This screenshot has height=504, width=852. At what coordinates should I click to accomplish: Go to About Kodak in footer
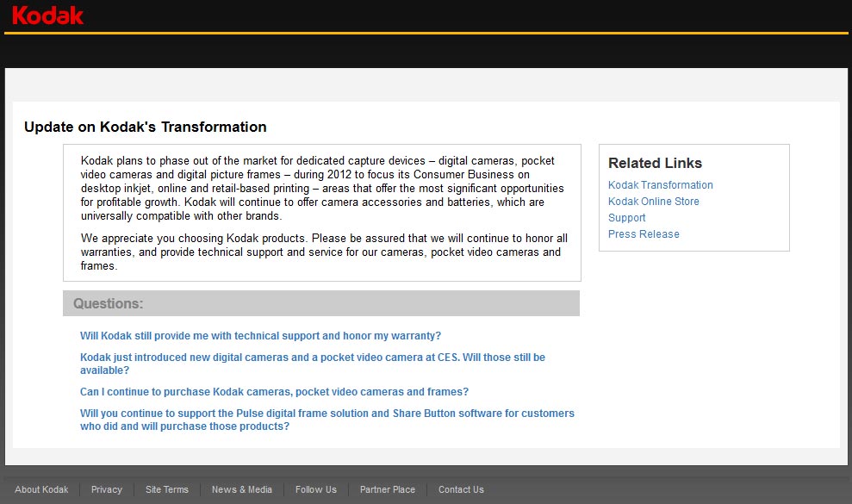[41, 489]
